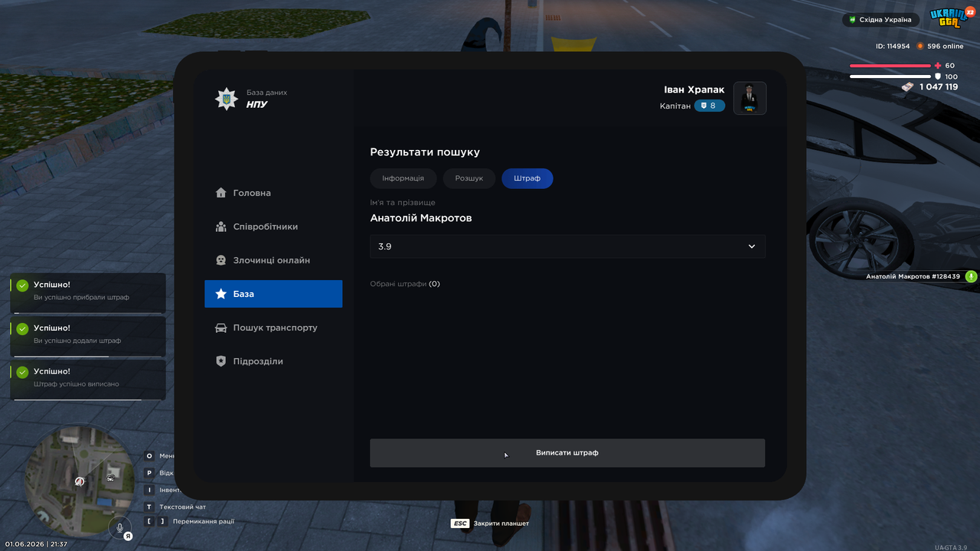This screenshot has width=980, height=551.
Task: Click the Обрані штрафи (0) label
Action: (x=405, y=284)
